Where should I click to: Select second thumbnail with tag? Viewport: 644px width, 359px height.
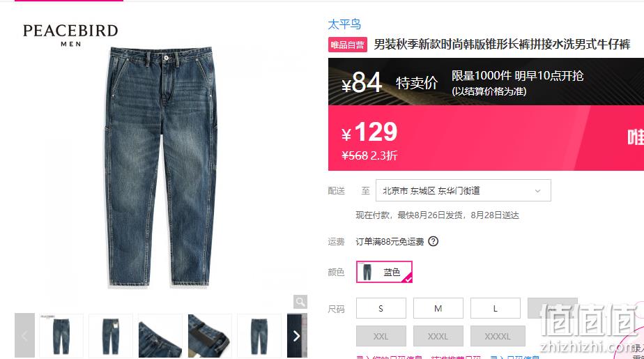coord(111,335)
